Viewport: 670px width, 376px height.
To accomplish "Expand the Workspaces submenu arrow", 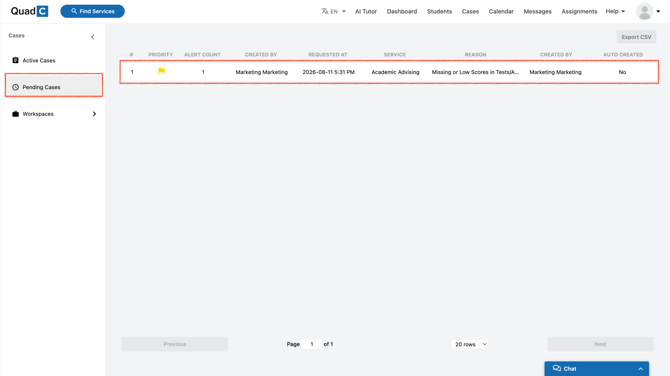I will pos(94,114).
